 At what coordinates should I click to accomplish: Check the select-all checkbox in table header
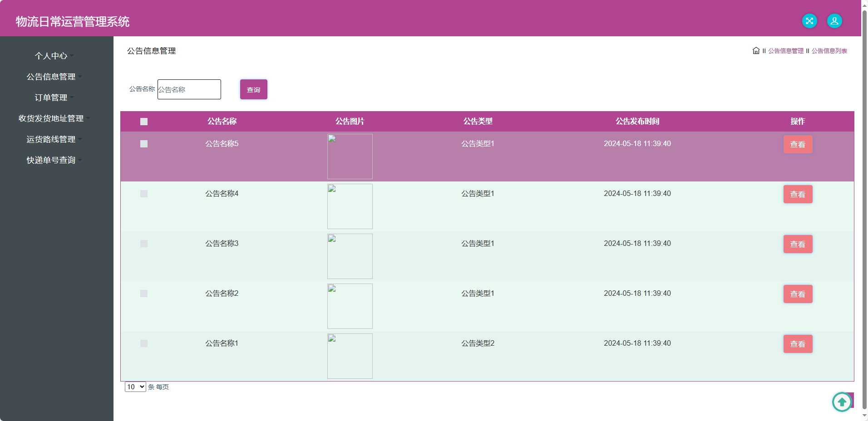(144, 122)
